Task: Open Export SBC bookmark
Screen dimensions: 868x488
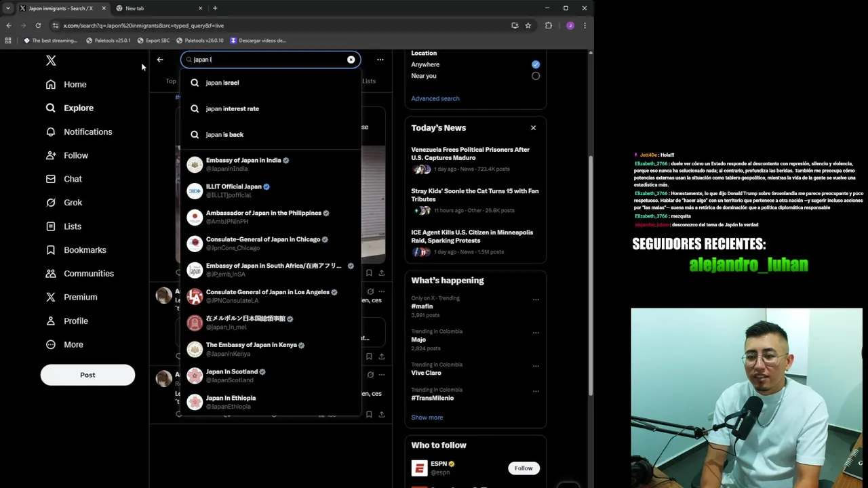Action: point(153,41)
